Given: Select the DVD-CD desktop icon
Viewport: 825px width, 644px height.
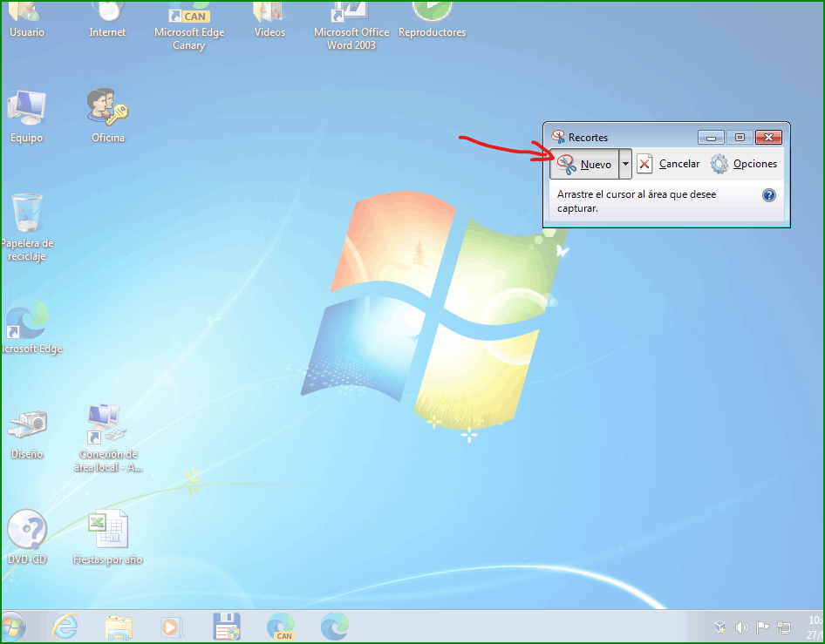Looking at the screenshot, I should coord(27,538).
